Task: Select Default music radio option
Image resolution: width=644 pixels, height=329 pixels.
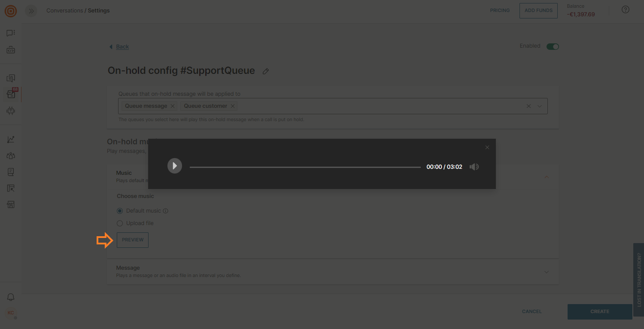Action: point(120,211)
